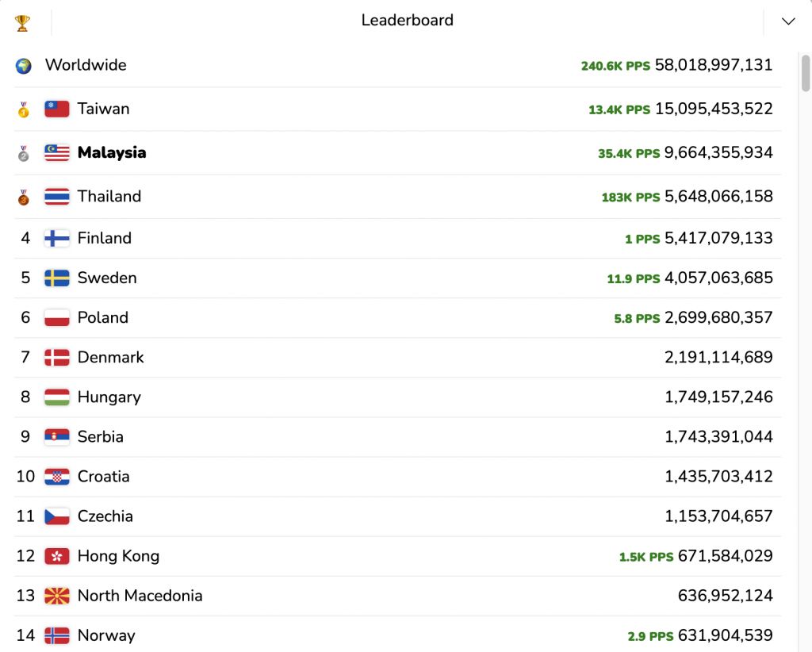Click the Taiwan flag icon
The width and height of the screenshot is (812, 652).
pos(57,109)
